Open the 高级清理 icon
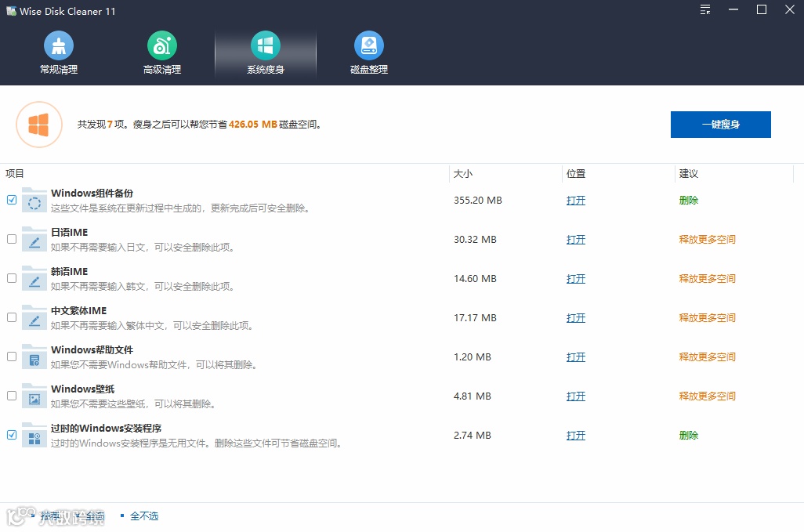Image resolution: width=804 pixels, height=532 pixels. 162,45
